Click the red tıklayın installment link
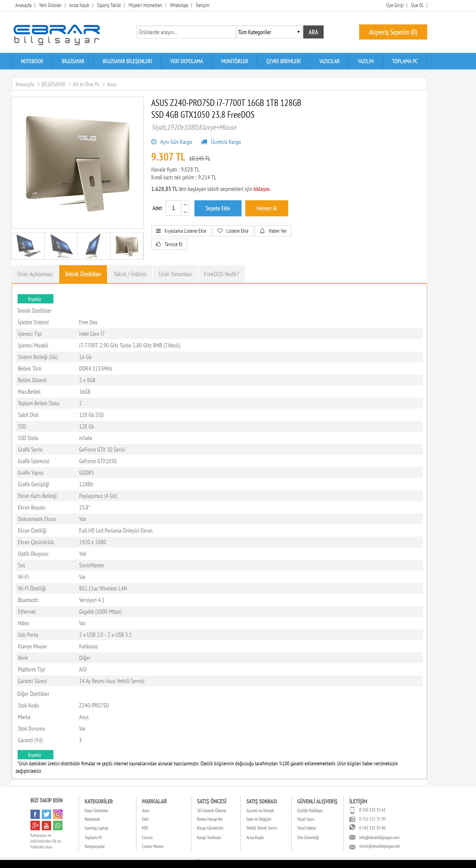This screenshot has height=868, width=476. coord(262,189)
